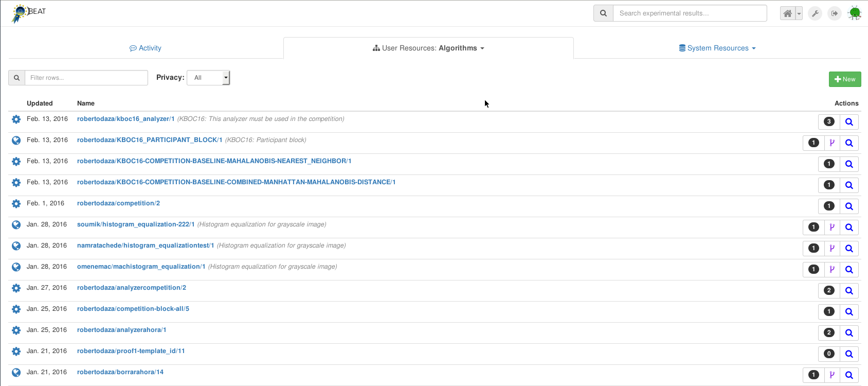
Task: Search experiments using kboc16_analyzer algorithm
Action: point(849,122)
